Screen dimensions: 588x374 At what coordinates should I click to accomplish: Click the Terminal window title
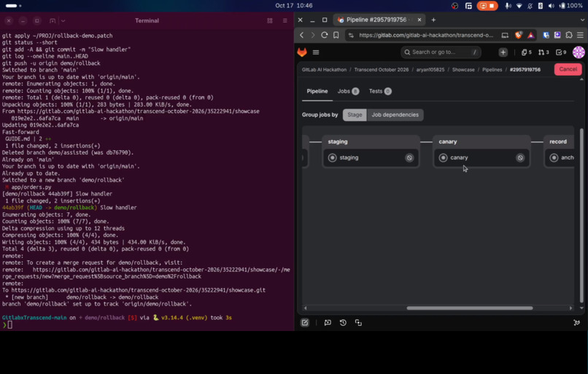[x=147, y=20]
